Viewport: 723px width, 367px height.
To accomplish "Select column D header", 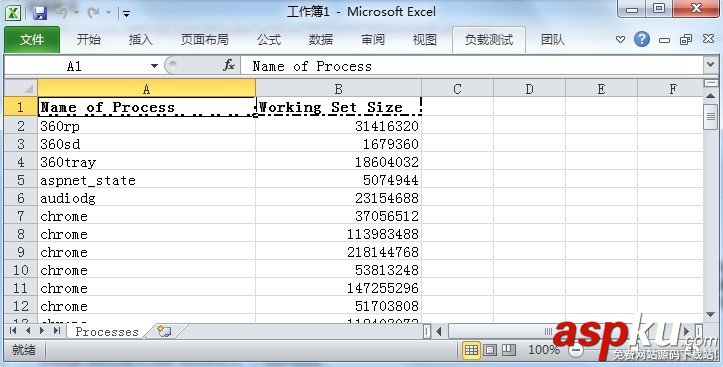I will pyautogui.click(x=529, y=89).
